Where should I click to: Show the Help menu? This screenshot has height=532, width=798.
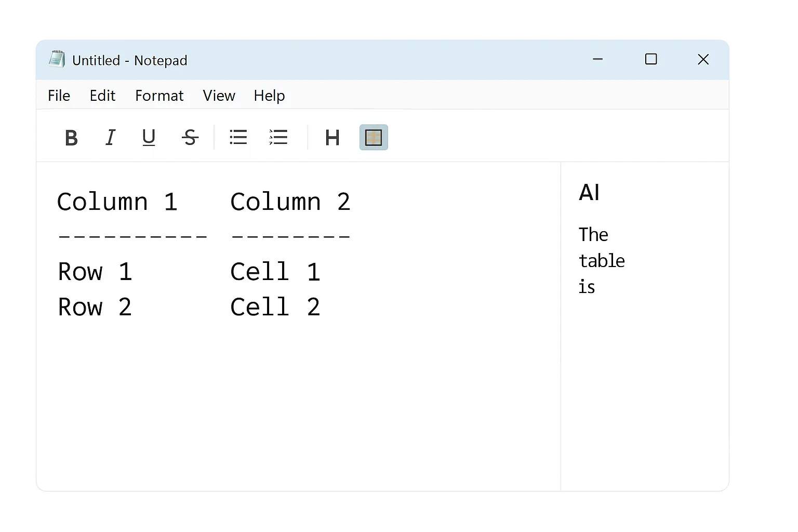click(x=269, y=96)
